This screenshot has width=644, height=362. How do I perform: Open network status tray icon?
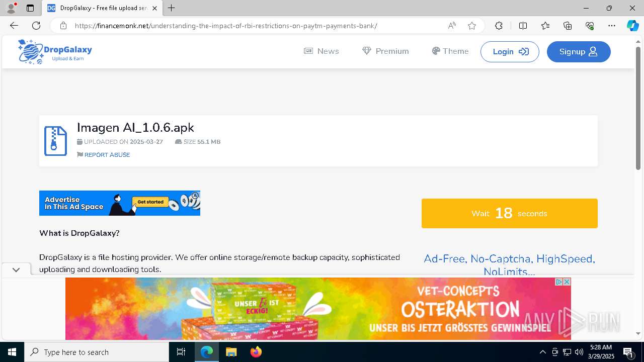pyautogui.click(x=567, y=352)
